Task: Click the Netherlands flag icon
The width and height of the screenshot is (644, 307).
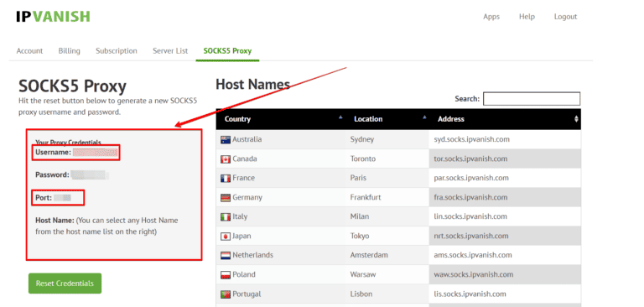Action: 225,255
